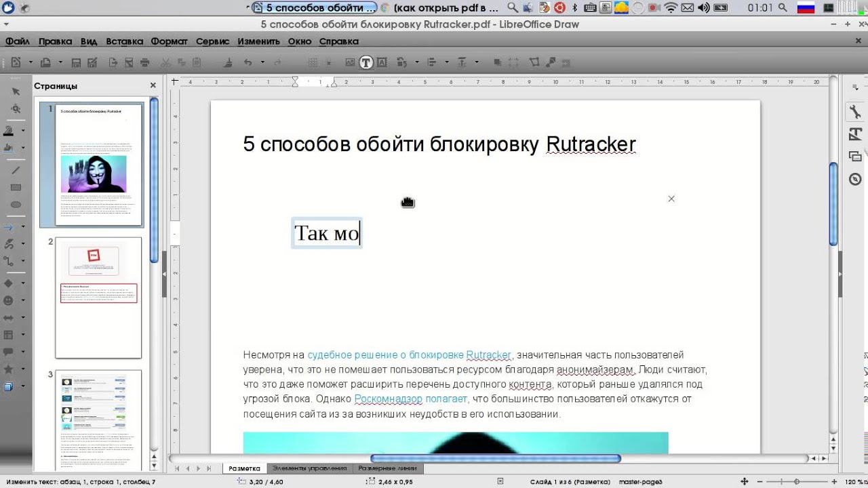
Task: Open the Undo history dropdown arrow
Action: 262,62
